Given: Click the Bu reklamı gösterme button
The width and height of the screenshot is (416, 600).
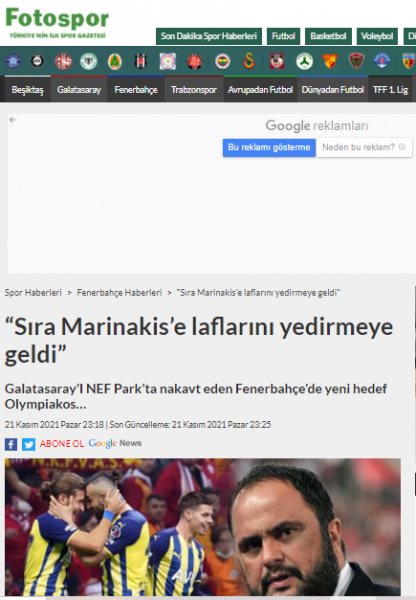Looking at the screenshot, I should pos(269,147).
